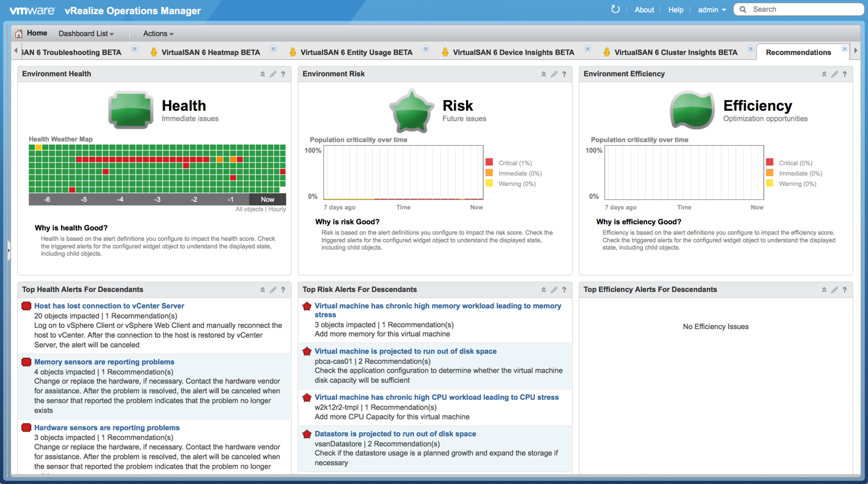The image size is (868, 484).
Task: Click red icon beside Memory sensors alert
Action: (x=26, y=362)
